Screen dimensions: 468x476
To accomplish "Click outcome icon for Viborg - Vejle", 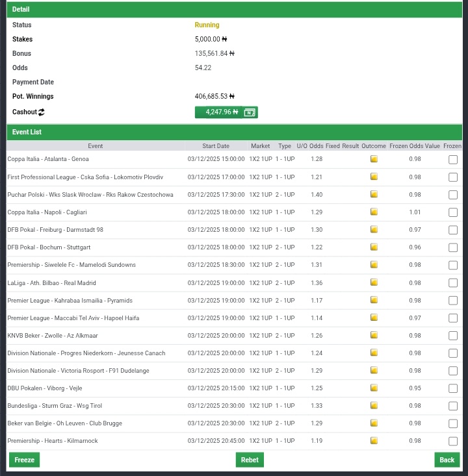I will tap(374, 388).
